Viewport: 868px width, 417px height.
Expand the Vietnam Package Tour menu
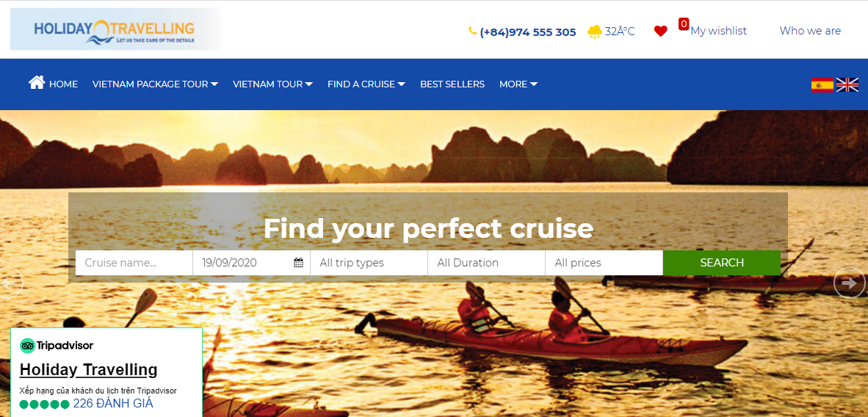[x=155, y=84]
